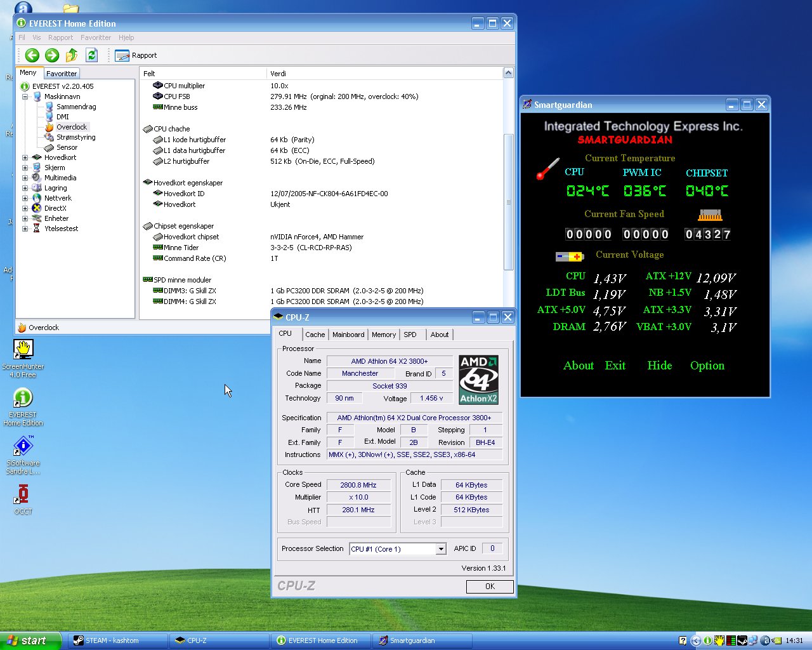Screen dimensions: 812x650
Task: Click Hide in Smartguardian
Action: 660,366
